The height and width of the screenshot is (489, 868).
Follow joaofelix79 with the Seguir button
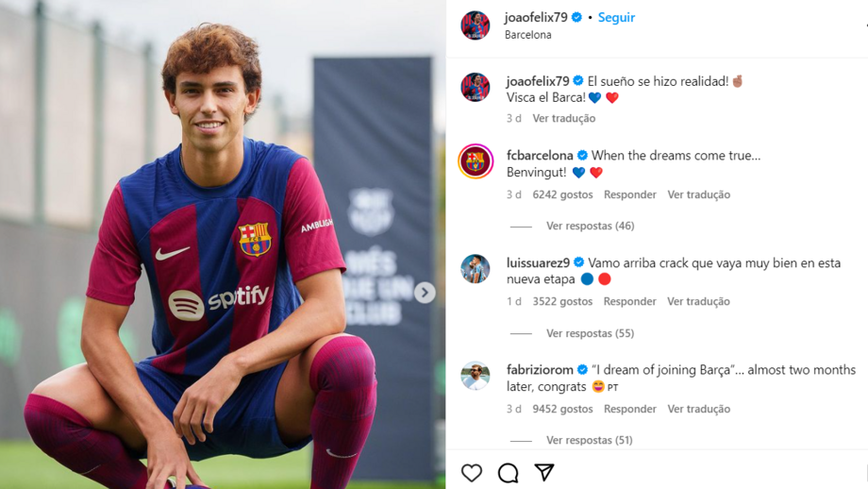pos(616,17)
